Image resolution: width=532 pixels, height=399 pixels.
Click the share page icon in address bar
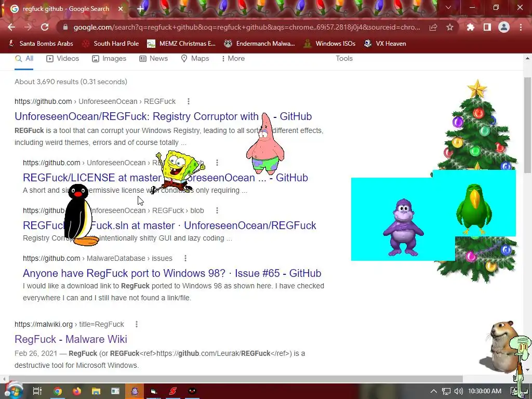433,27
